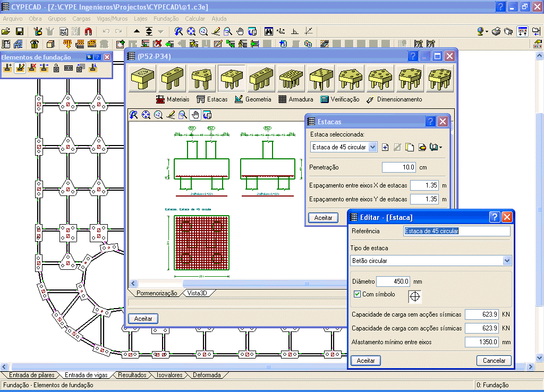
Task: Click Cancelar in Editar Estaca dialog
Action: click(x=494, y=361)
